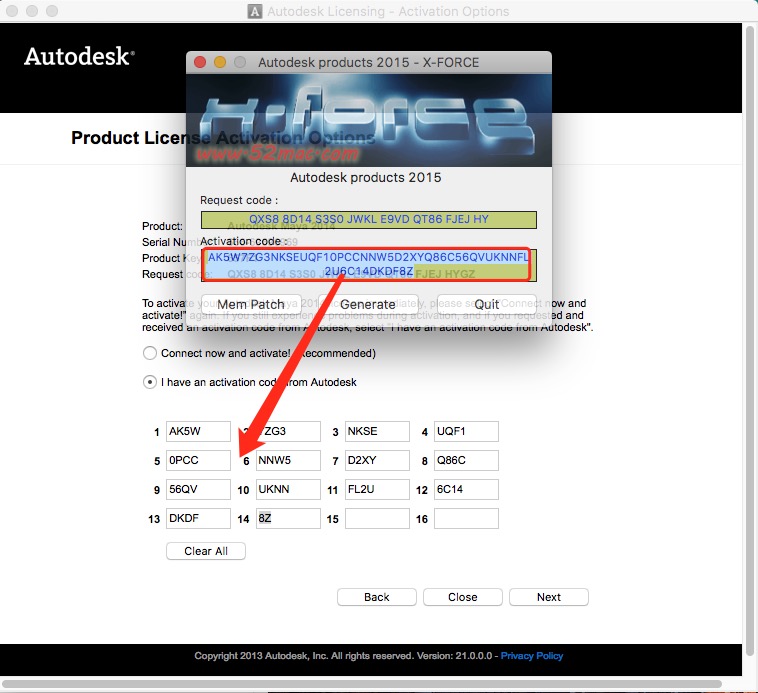Select the Connect now and activate radio button
Viewport: 758px width, 693px height.
tap(150, 353)
